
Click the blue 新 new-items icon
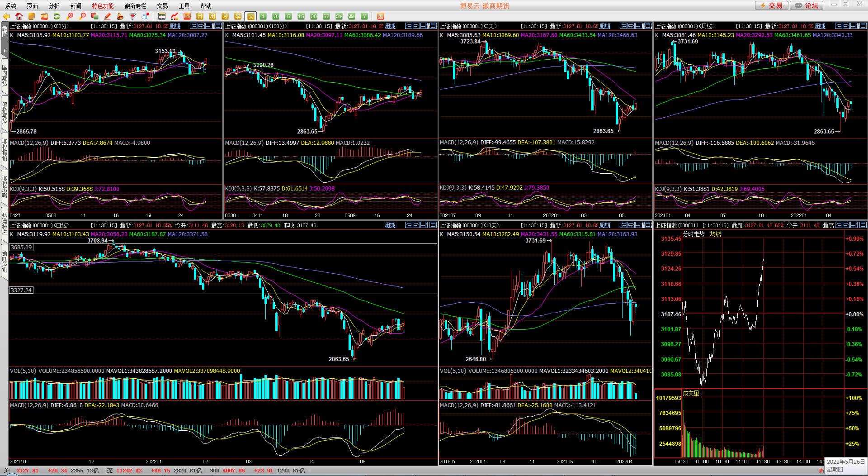pyautogui.click(x=146, y=16)
